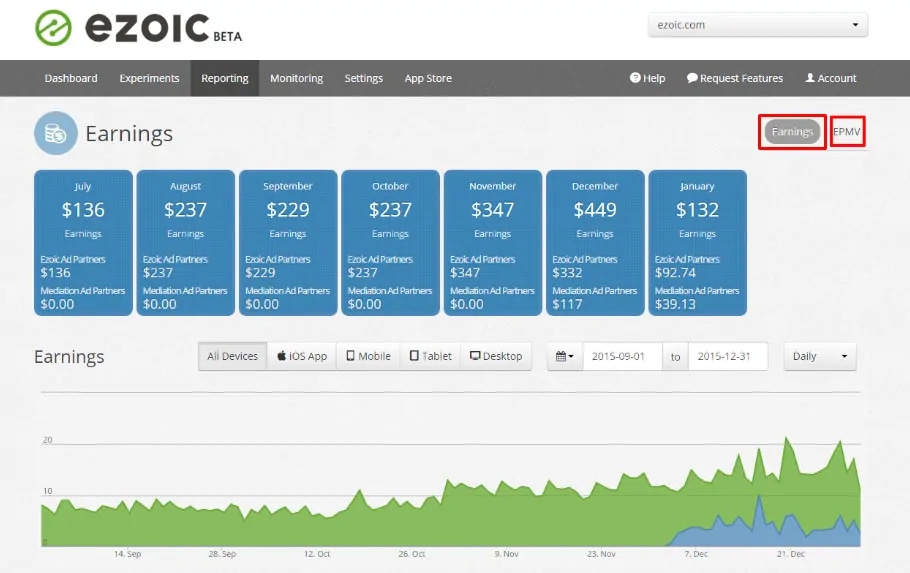Screen dimensions: 910x573
Task: Select the October earnings card
Action: [x=391, y=243]
